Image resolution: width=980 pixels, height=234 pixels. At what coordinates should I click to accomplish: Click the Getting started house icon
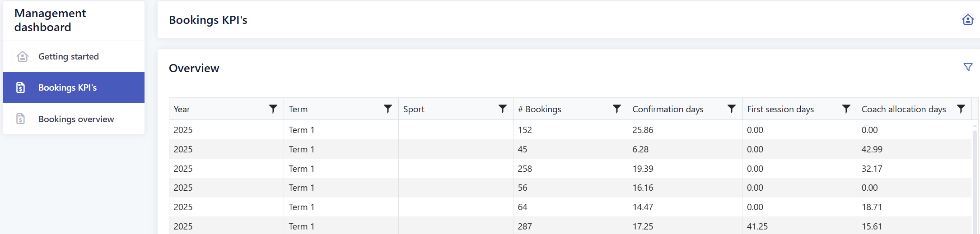click(22, 56)
